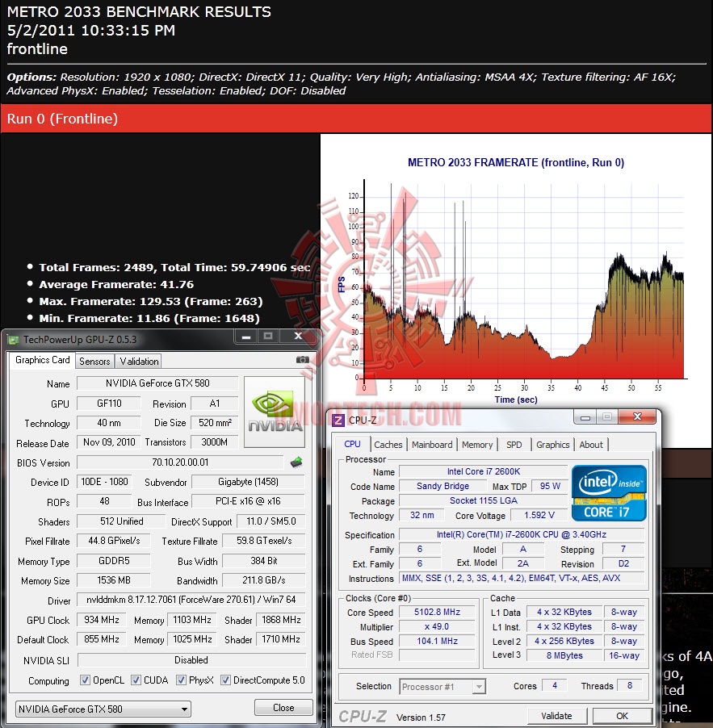Click the BIOS Version field 70.10.20.00.01
The image size is (713, 728).
pos(180,462)
